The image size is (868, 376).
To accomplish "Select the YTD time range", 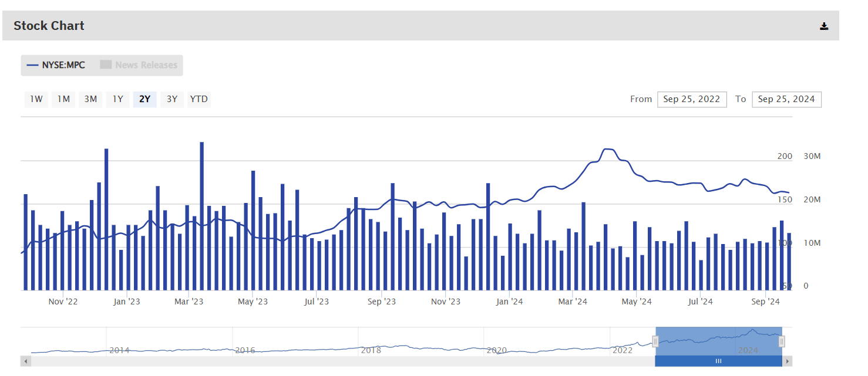I will click(199, 99).
